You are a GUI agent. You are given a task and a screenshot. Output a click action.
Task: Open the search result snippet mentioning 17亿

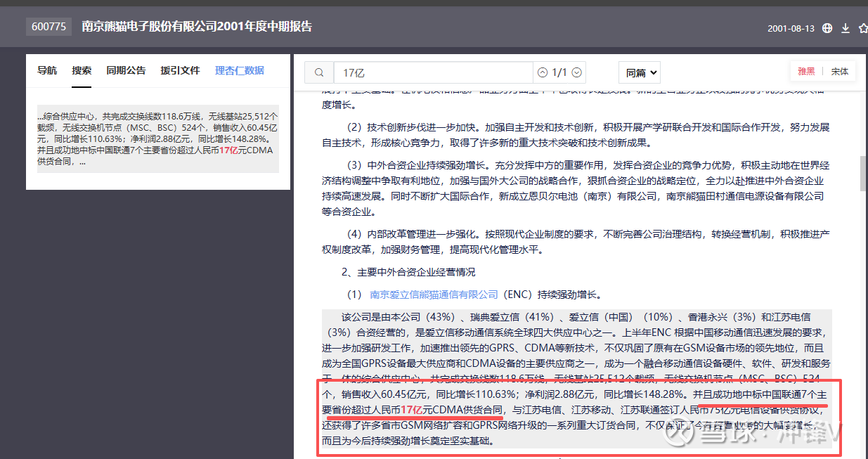point(158,138)
